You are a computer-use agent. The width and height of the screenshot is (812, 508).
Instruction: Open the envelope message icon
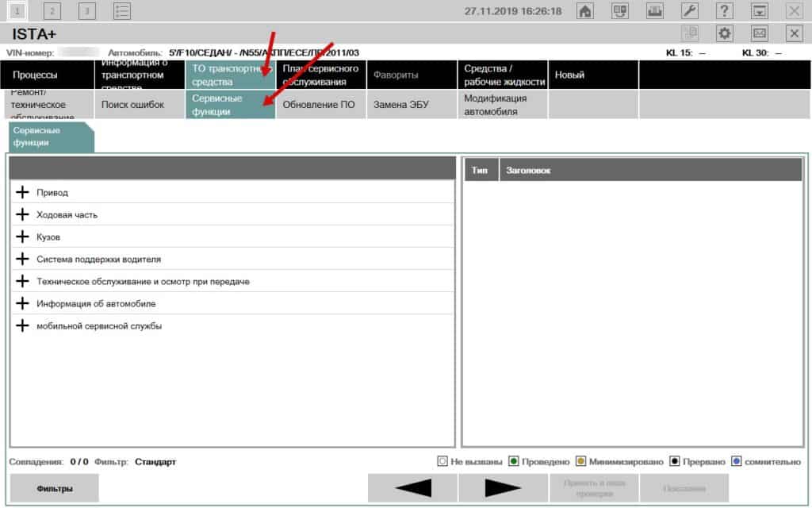[x=759, y=33]
